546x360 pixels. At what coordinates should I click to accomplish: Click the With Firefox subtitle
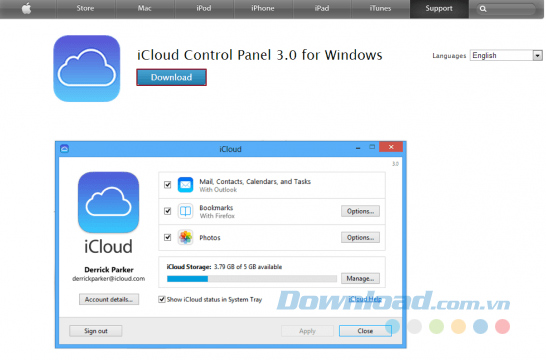click(x=217, y=216)
